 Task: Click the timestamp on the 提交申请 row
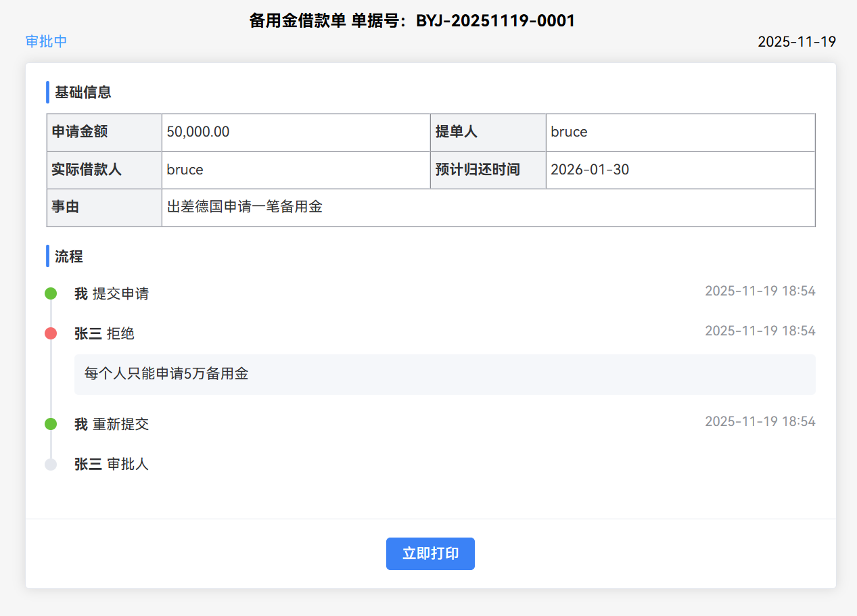(760, 291)
